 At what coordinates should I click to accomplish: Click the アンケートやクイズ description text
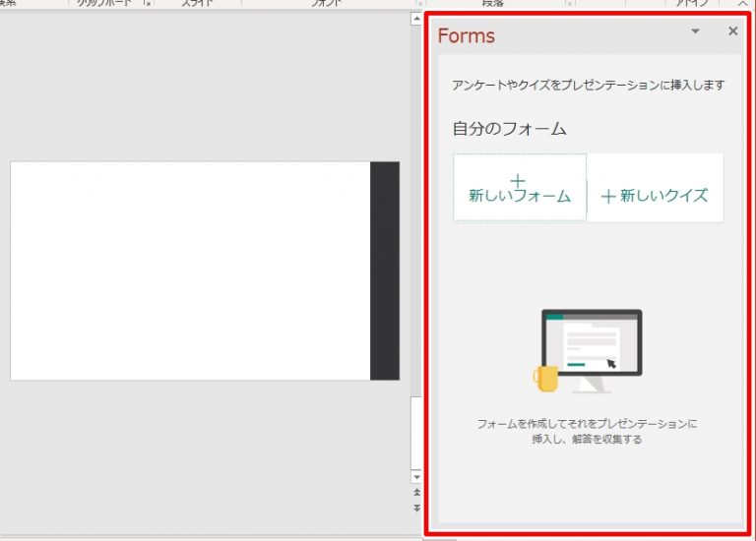coord(589,85)
